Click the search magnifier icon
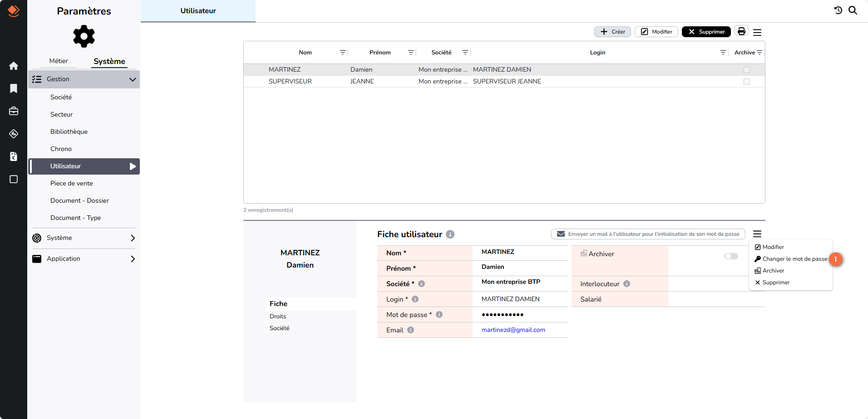Viewport: 868px width, 419px height. (x=853, y=10)
